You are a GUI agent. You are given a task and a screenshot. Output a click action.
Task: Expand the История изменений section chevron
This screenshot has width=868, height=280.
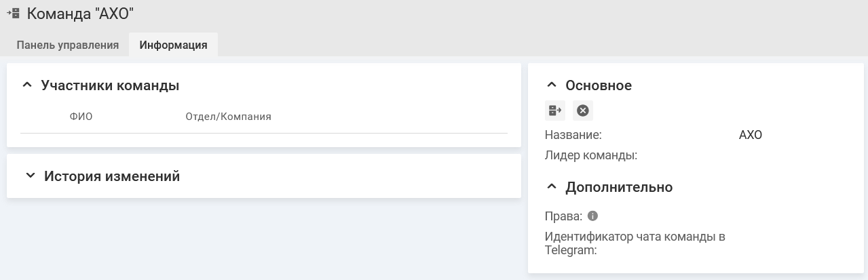click(29, 176)
